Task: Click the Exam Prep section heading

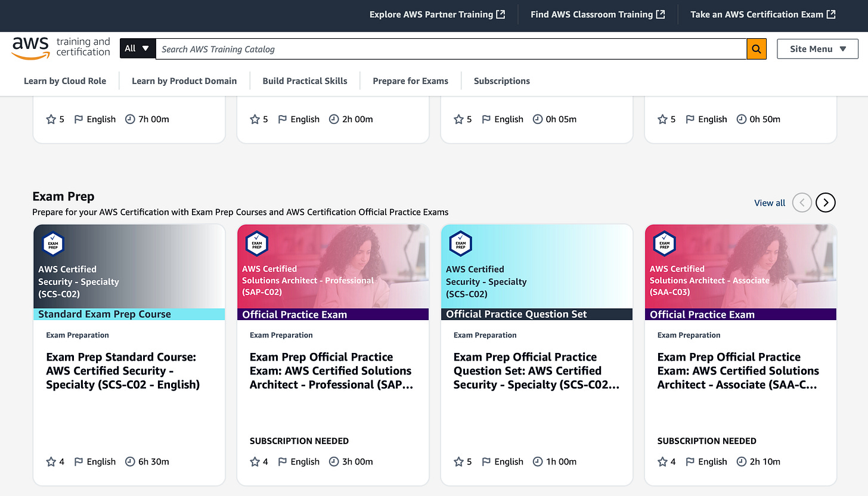Action: coord(63,197)
